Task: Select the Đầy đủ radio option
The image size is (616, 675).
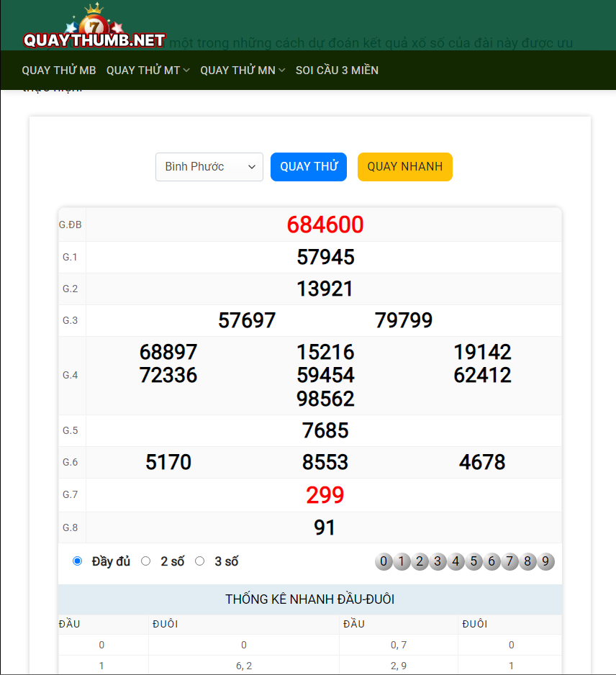Action: [78, 561]
